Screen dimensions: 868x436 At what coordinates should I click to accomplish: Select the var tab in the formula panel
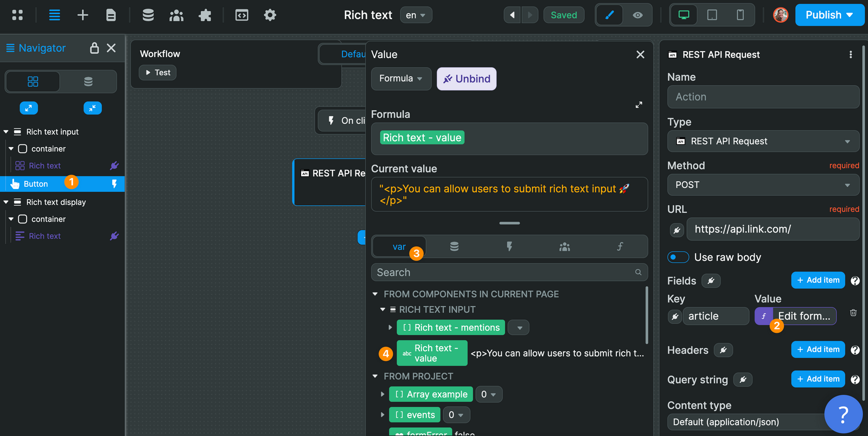click(x=399, y=247)
